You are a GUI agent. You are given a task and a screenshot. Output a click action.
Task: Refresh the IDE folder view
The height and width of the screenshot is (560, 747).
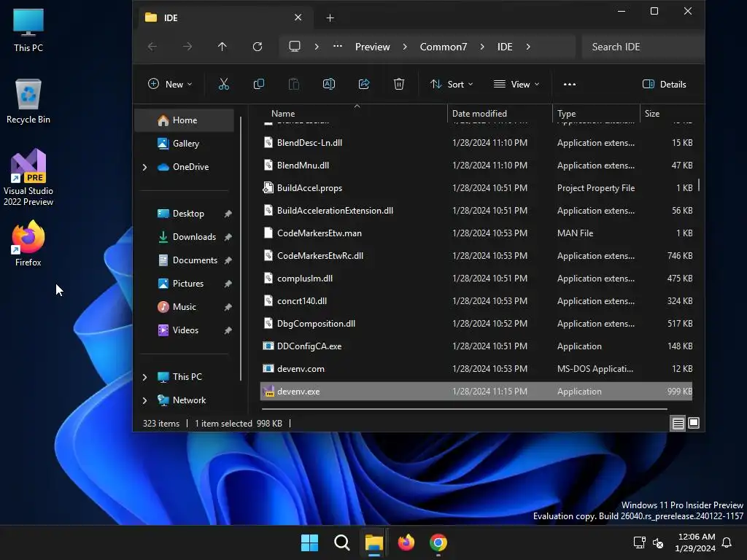click(x=258, y=47)
